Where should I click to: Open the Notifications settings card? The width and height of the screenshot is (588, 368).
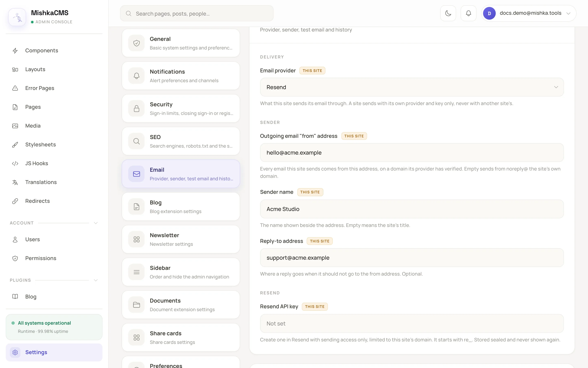tap(181, 76)
